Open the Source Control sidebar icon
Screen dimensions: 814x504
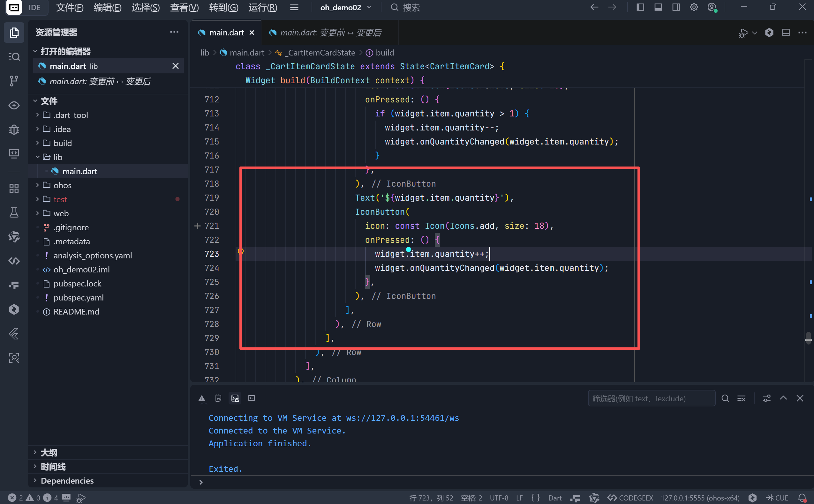pyautogui.click(x=14, y=80)
